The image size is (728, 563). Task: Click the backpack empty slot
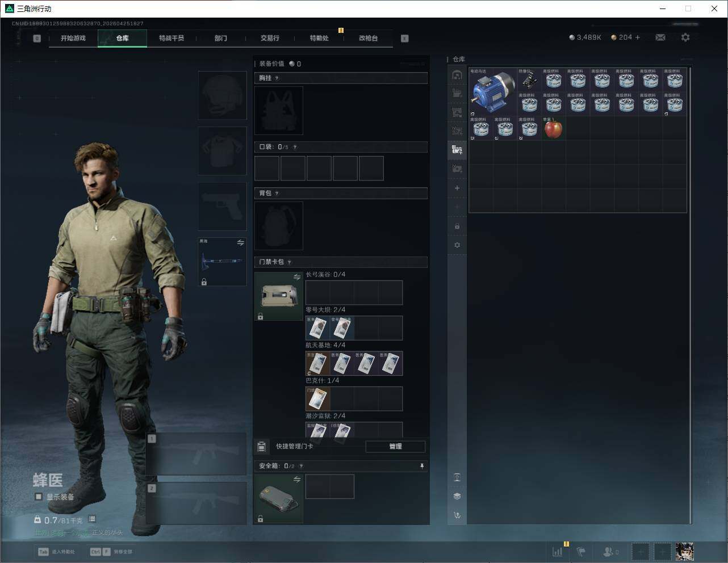tap(279, 226)
